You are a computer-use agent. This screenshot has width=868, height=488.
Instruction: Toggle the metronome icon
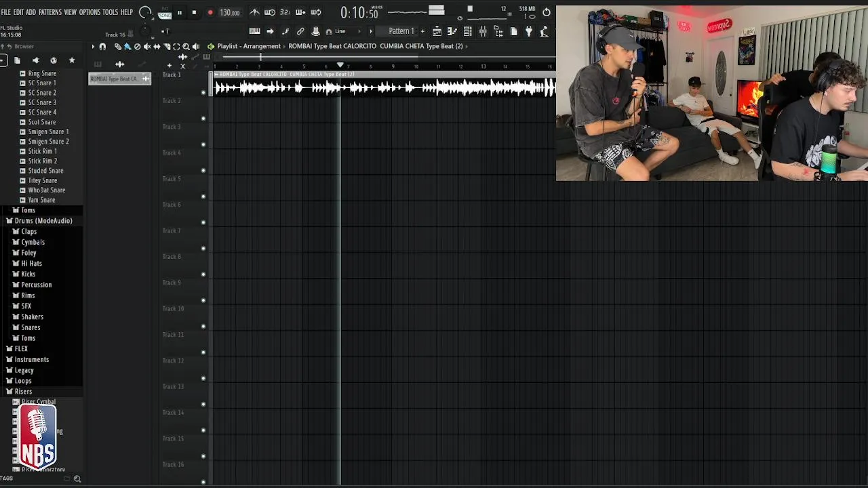tap(254, 12)
